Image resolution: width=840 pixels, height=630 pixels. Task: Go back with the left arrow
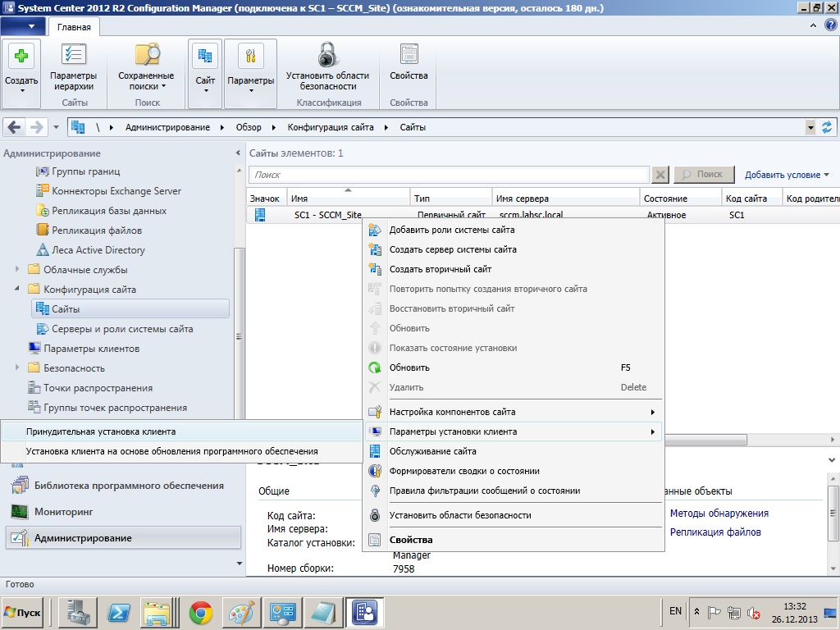[15, 127]
